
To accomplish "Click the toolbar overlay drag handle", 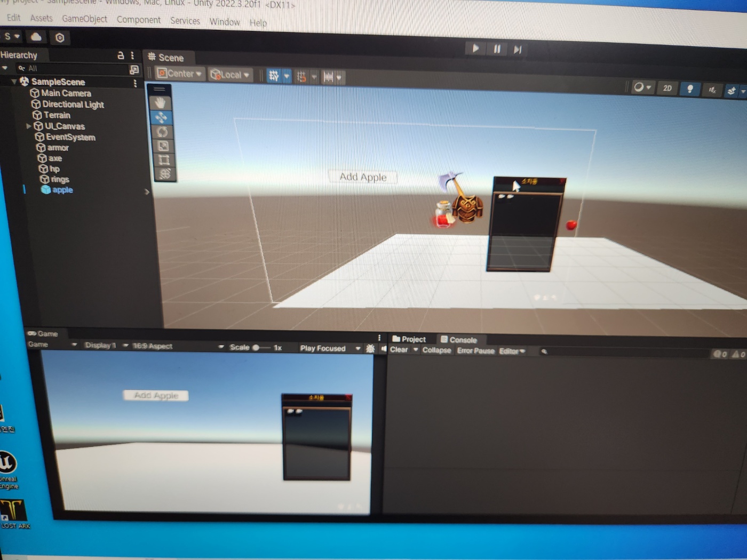I will pyautogui.click(x=160, y=89).
